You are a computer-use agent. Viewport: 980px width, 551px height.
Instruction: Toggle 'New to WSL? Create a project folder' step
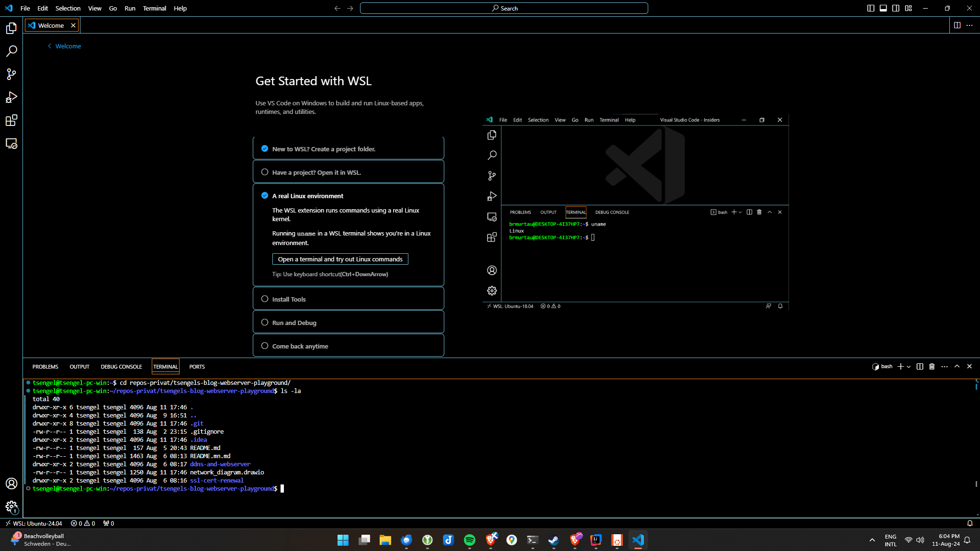pos(265,149)
